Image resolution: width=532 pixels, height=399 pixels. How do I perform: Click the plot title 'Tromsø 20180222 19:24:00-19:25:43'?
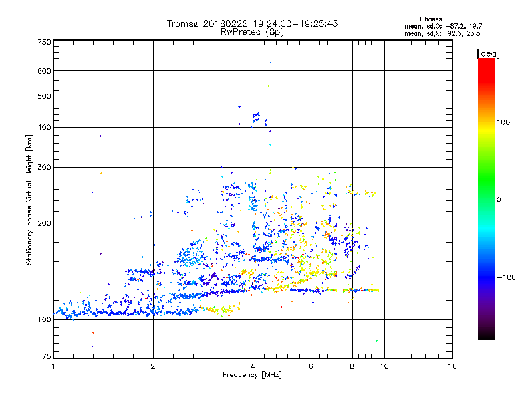point(252,23)
